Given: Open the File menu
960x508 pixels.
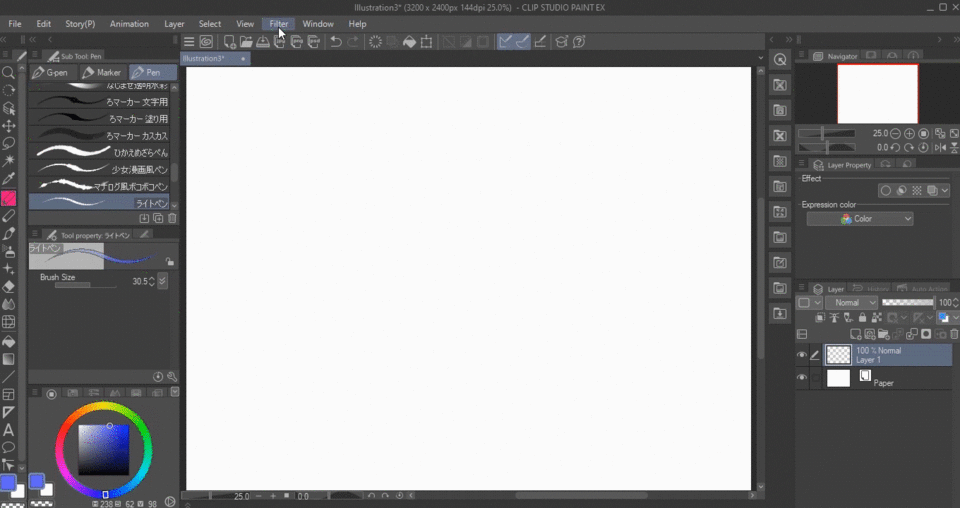Looking at the screenshot, I should coord(15,24).
